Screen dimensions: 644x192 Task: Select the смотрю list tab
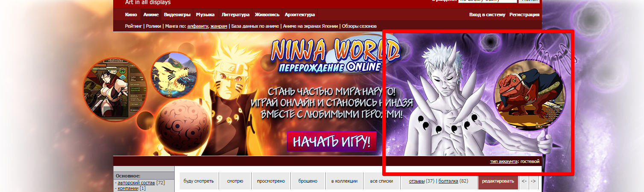[235, 181]
